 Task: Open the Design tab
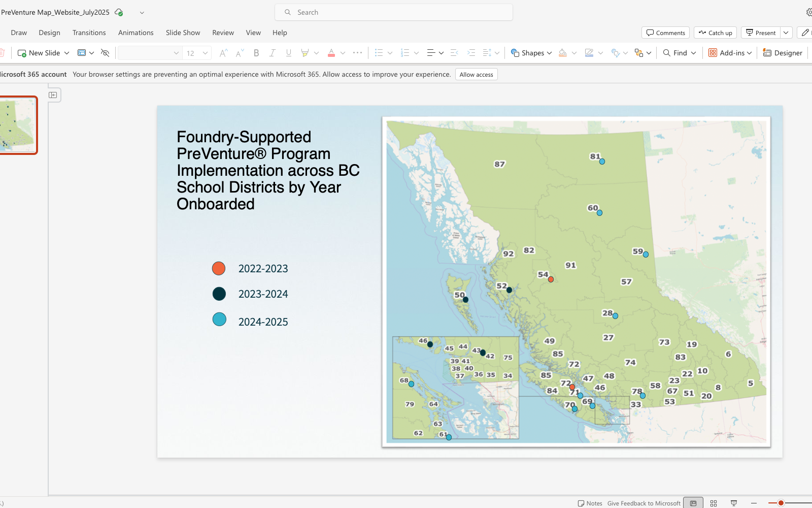(x=49, y=33)
